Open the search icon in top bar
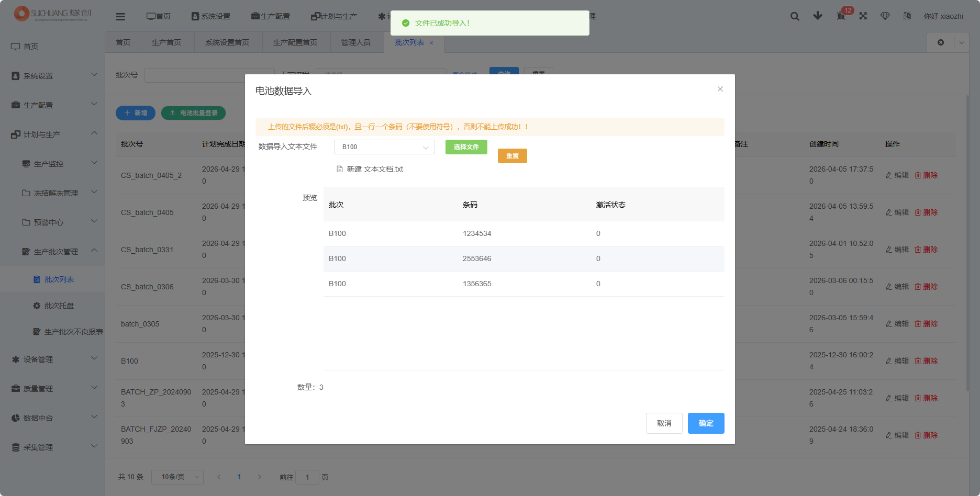This screenshot has height=496, width=980. [x=795, y=16]
